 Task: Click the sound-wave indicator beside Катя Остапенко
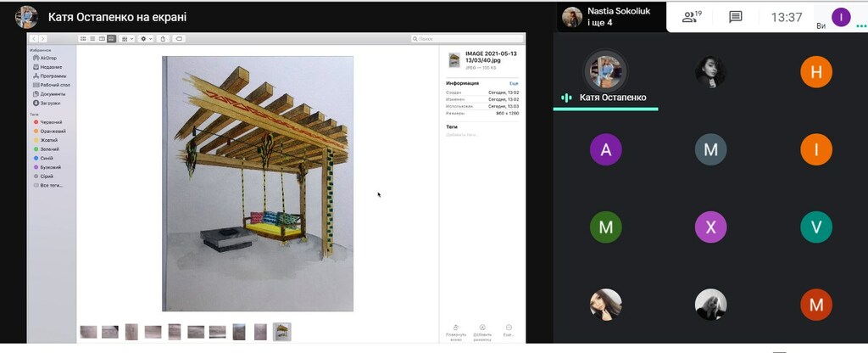coord(566,98)
